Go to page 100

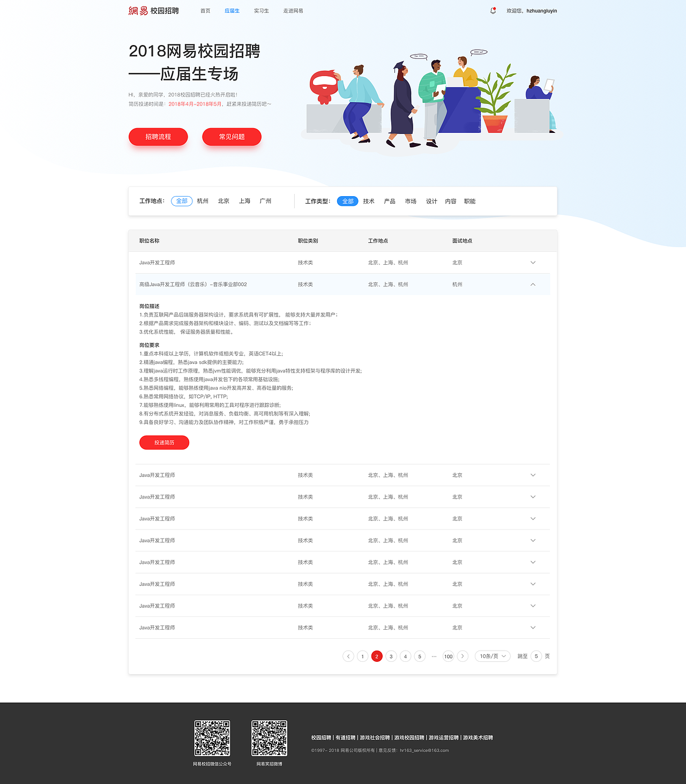pos(449,656)
